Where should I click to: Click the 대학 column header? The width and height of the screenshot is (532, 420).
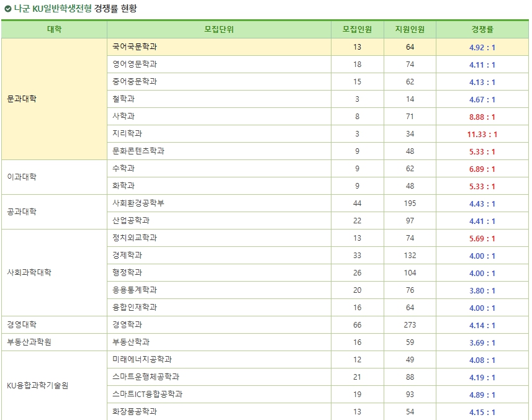(x=54, y=30)
